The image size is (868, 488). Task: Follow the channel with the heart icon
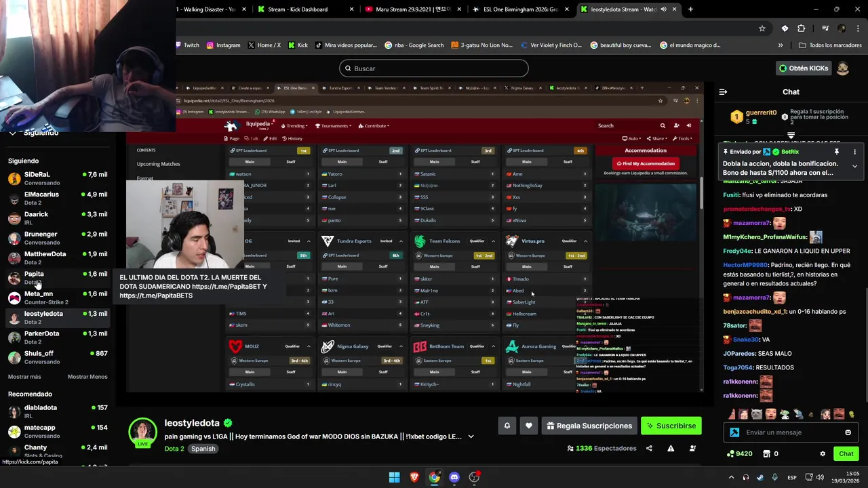(529, 426)
